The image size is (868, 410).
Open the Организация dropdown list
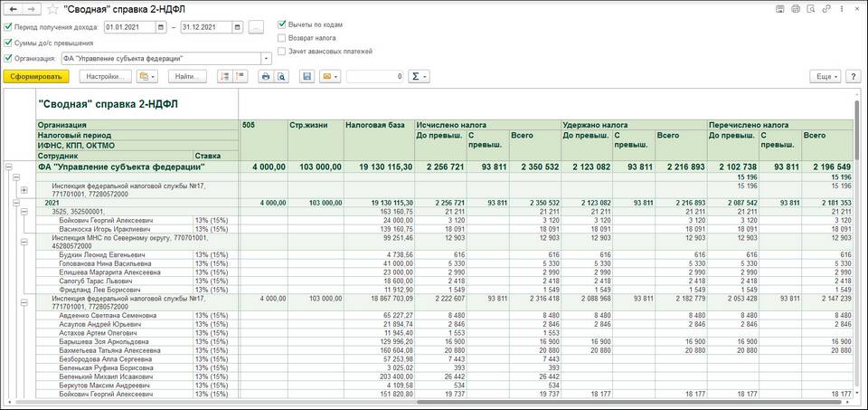coord(266,58)
